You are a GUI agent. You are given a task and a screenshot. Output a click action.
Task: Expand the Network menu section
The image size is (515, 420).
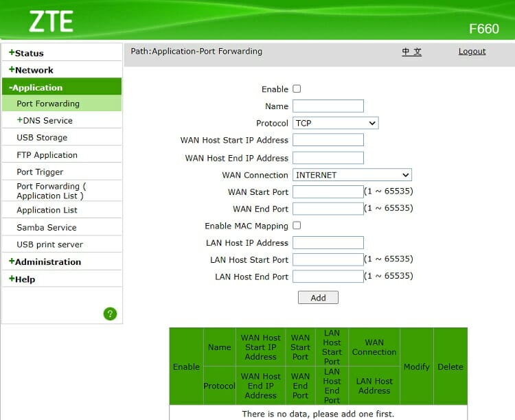pos(31,70)
